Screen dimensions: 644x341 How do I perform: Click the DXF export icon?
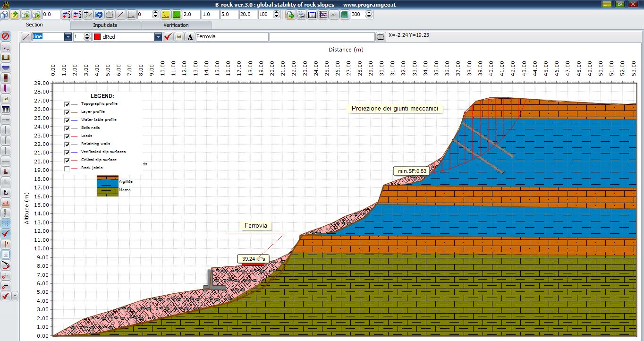pyautogui.click(x=334, y=15)
